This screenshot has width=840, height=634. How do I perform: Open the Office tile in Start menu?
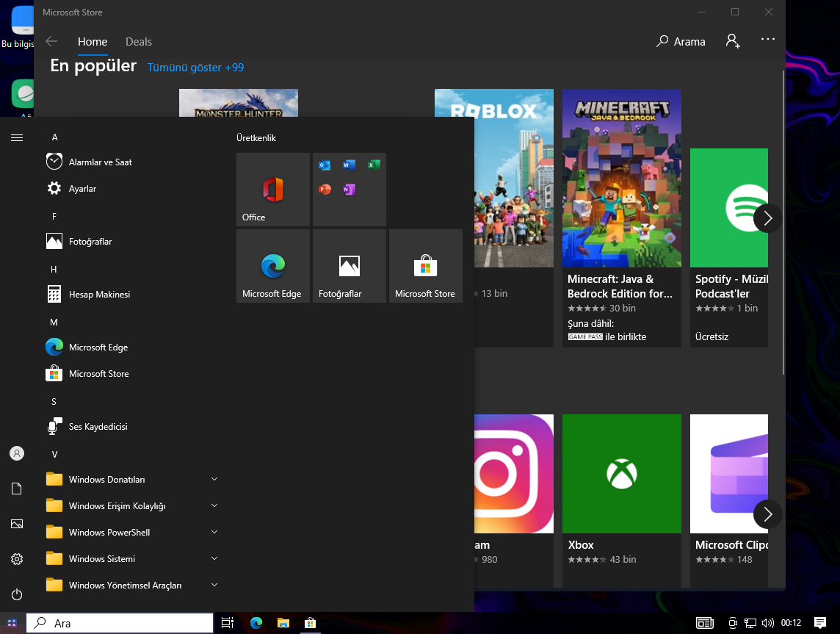coord(272,190)
